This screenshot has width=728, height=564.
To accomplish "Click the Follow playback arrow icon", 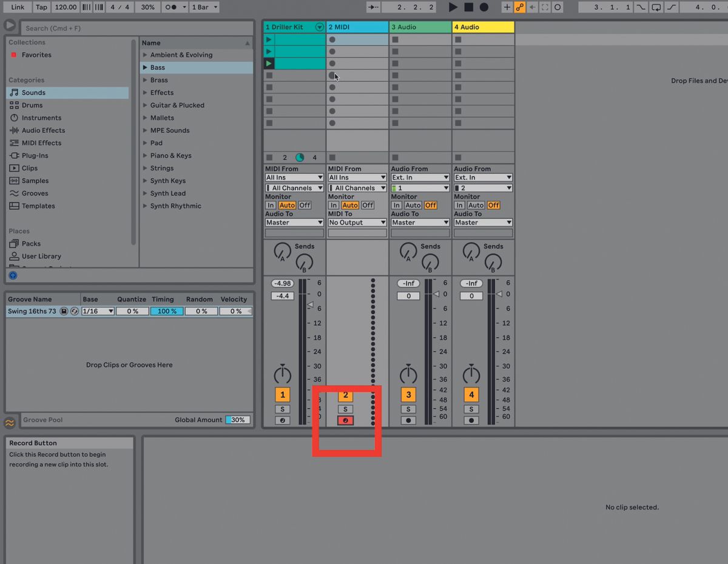I will (374, 7).
